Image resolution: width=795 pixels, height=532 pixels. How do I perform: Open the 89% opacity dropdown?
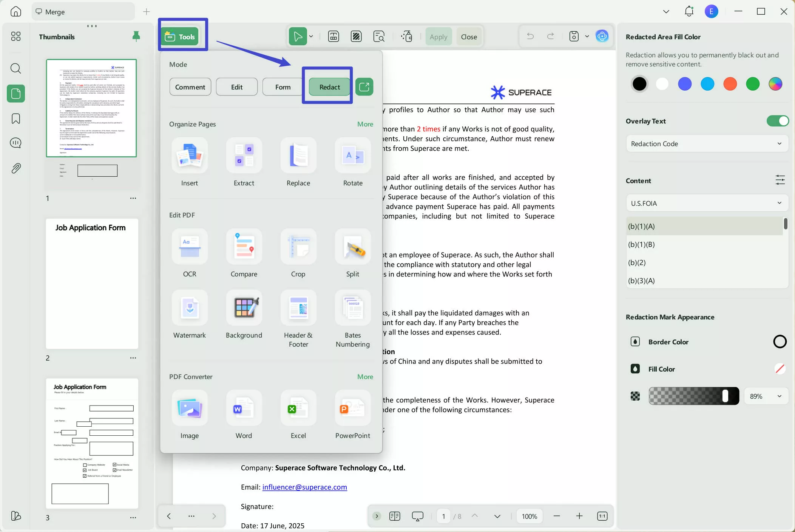click(766, 396)
